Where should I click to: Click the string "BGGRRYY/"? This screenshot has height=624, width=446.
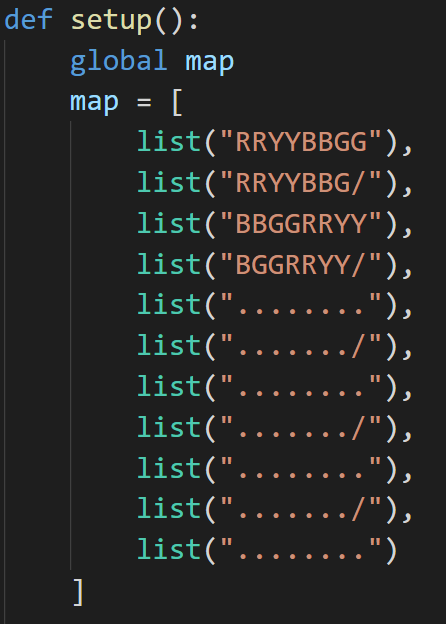[x=301, y=264]
